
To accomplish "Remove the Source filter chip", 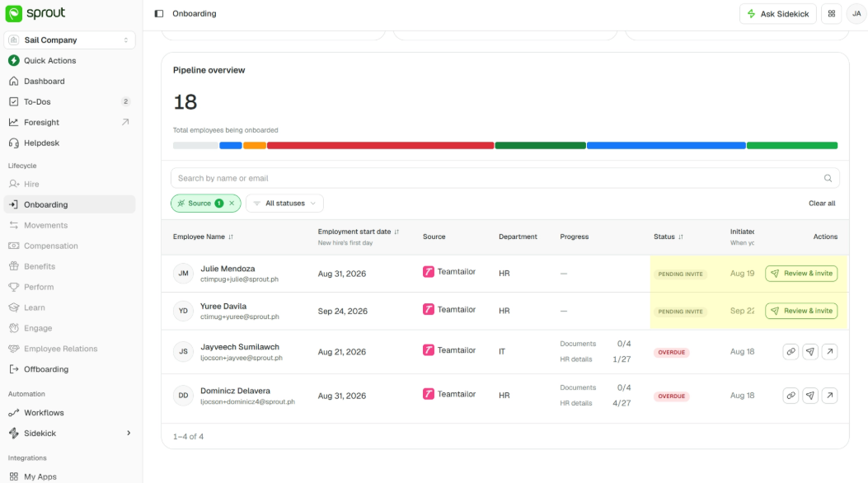I will point(232,204).
